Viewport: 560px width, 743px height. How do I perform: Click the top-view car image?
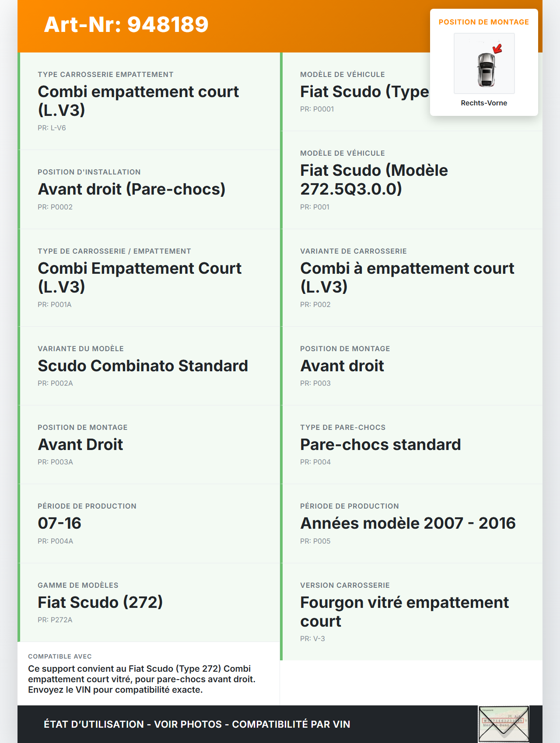(x=486, y=69)
